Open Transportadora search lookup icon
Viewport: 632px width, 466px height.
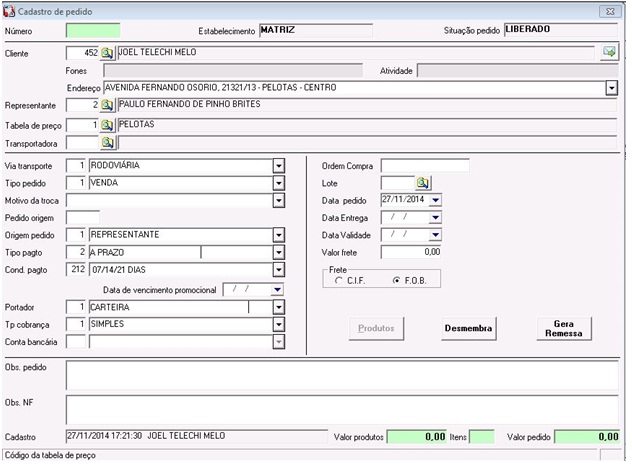point(108,143)
